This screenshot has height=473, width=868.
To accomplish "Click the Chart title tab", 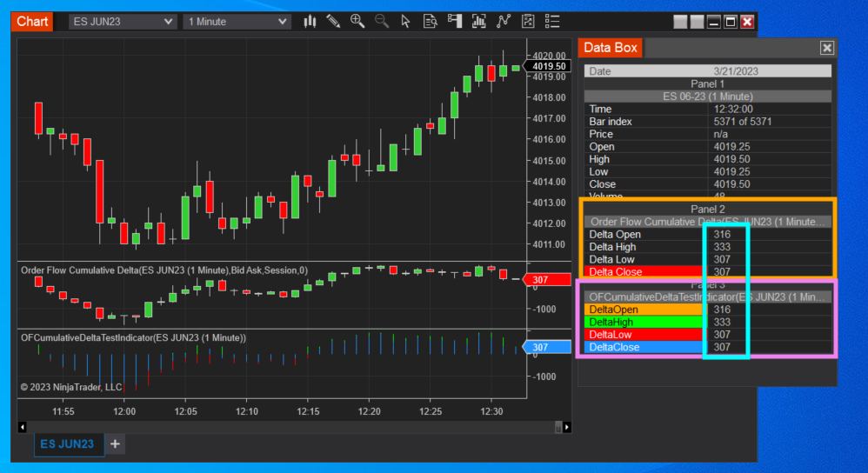I will 32,22.
